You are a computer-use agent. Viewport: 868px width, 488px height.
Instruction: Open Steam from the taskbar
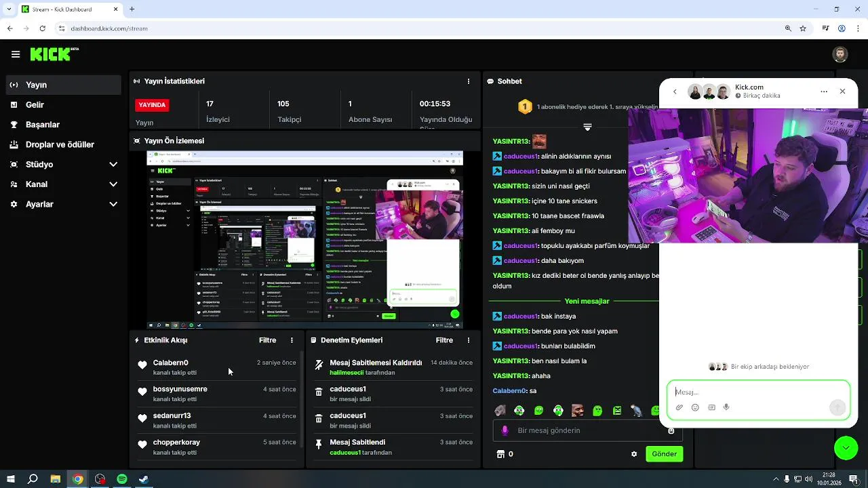click(144, 479)
